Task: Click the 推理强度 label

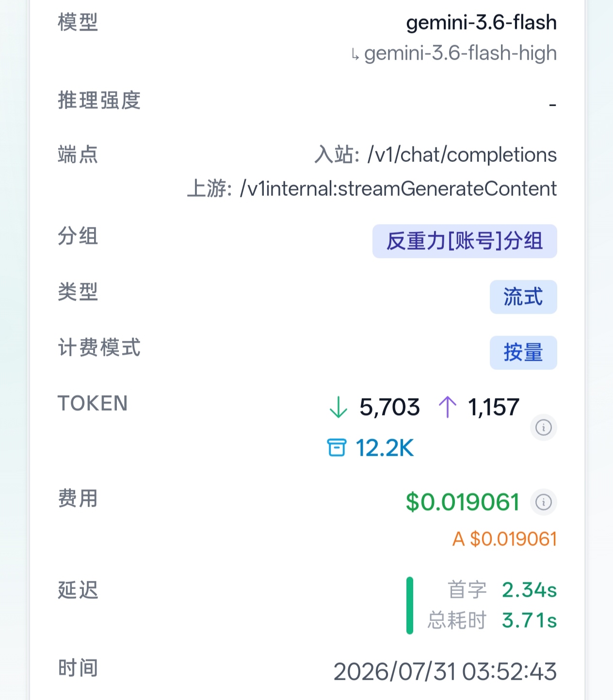Action: (99, 100)
